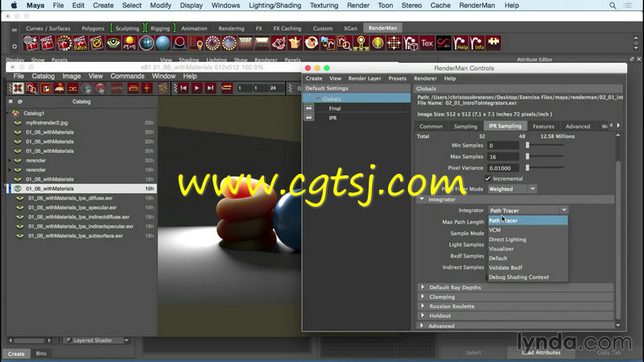This screenshot has height=362, width=644.
Task: Open the RenderMan Info shelf icon
Action: point(477,43)
